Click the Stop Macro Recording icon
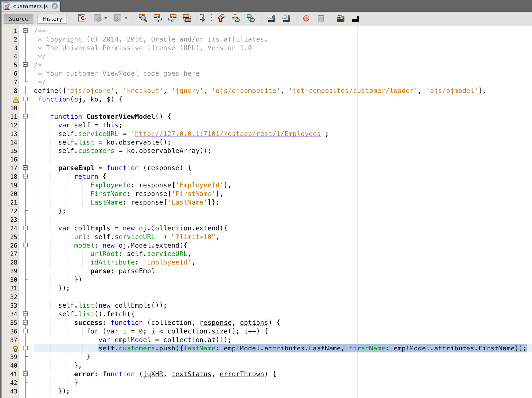532x398 pixels. click(321, 18)
